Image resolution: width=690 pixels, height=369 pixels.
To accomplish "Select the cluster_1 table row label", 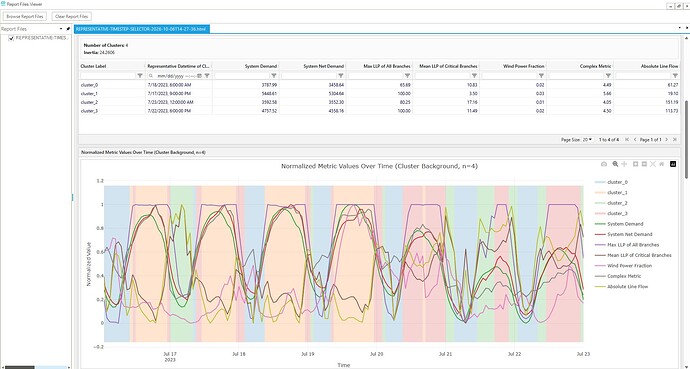I will tap(89, 94).
